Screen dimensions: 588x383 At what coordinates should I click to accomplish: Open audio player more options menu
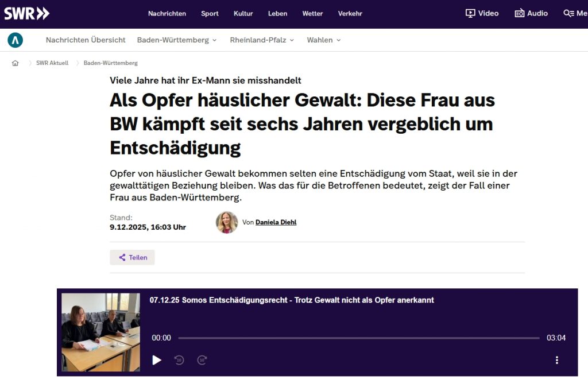tap(556, 360)
